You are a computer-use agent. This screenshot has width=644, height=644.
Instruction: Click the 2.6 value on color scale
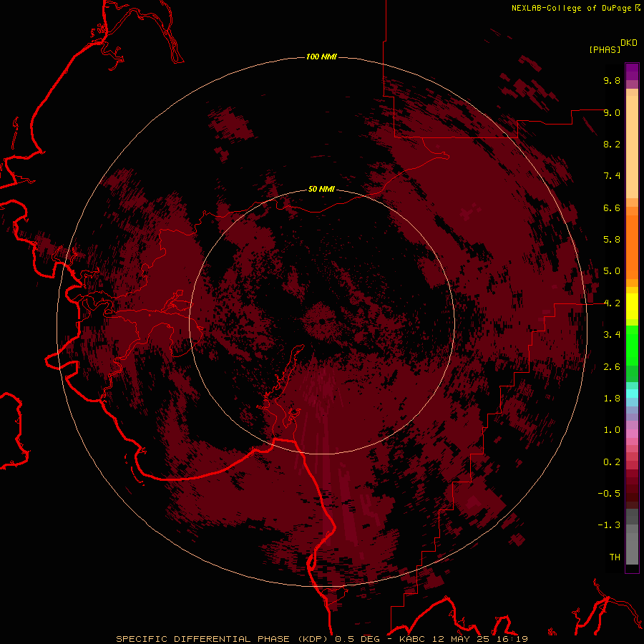[612, 367]
